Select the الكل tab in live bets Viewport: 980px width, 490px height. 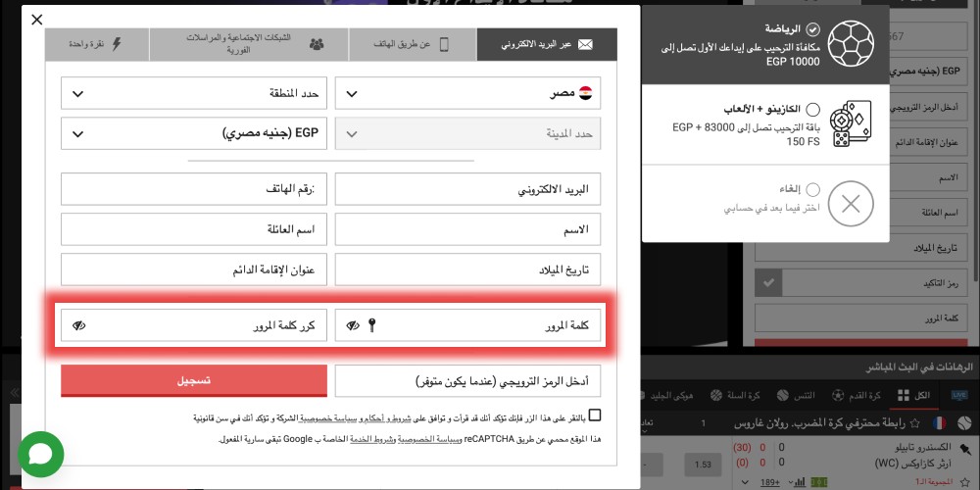click(913, 395)
